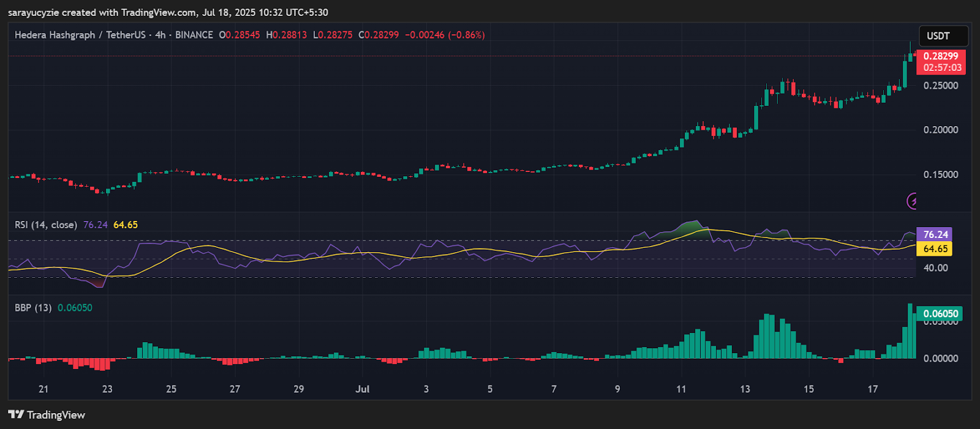
Task: Click the yellow RSI average tag 64.65
Action: point(935,249)
